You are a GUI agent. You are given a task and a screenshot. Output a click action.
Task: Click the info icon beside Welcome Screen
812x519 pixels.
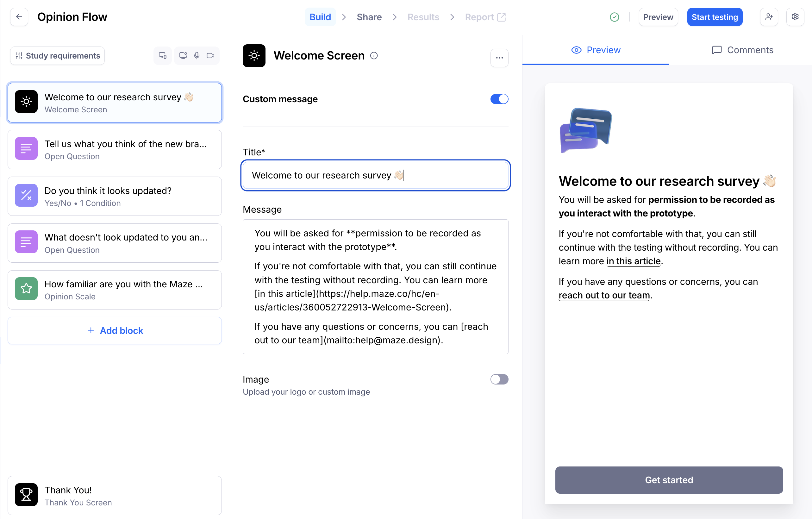[374, 56]
